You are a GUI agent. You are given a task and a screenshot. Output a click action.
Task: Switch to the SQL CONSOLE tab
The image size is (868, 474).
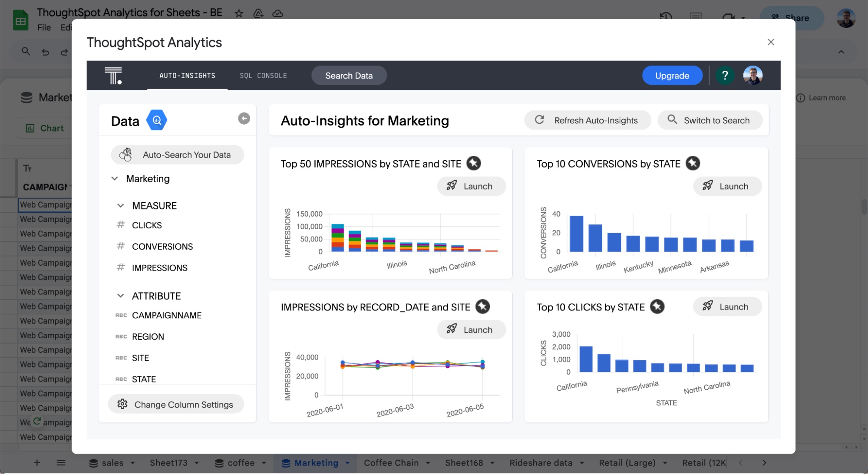click(263, 76)
